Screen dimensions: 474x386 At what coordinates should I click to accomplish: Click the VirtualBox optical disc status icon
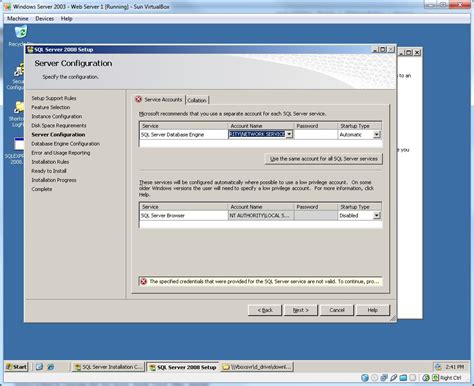pyautogui.click(x=375, y=378)
